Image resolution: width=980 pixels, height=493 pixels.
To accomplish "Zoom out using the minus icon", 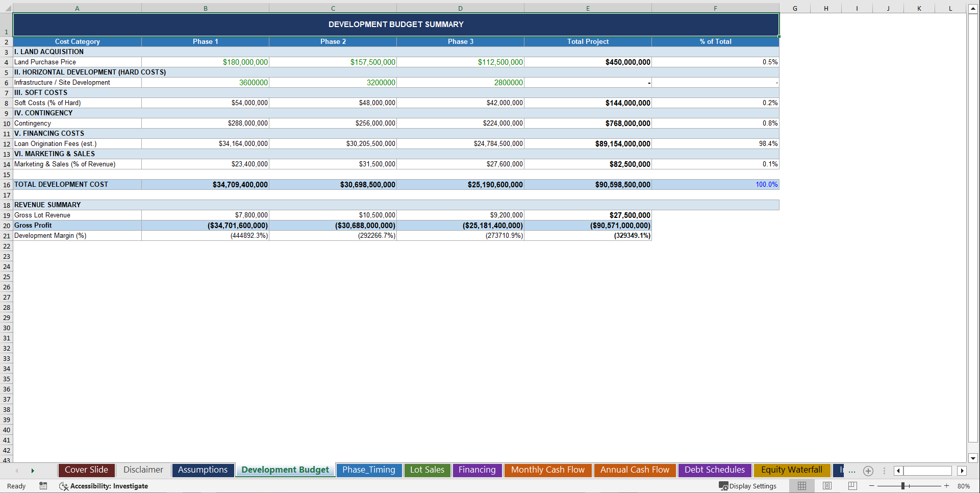I will 871,486.
